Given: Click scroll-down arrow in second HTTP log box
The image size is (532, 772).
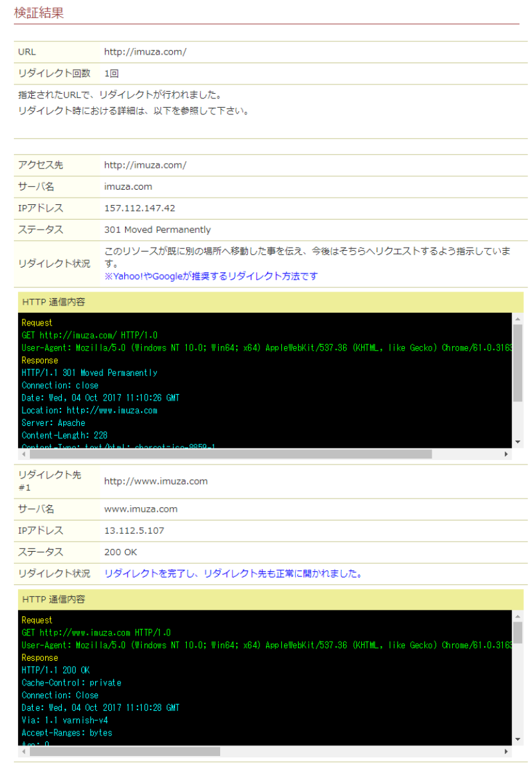Looking at the screenshot, I should tap(517, 739).
